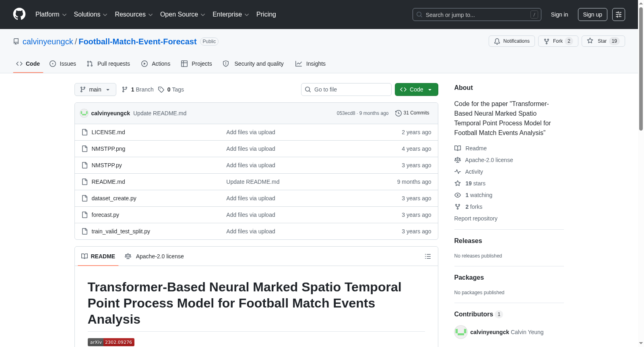Select the Apache-2.0 license tab in README panel

pos(154,256)
